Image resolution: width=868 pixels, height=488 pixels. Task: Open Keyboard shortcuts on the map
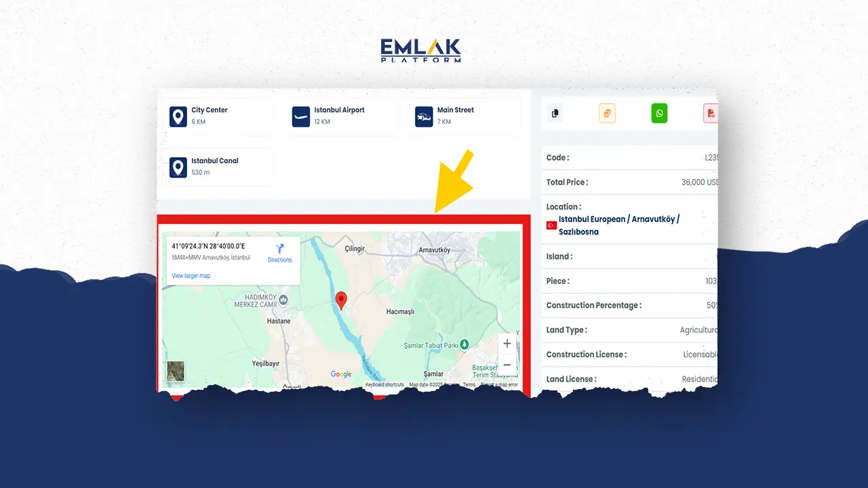[x=384, y=385]
